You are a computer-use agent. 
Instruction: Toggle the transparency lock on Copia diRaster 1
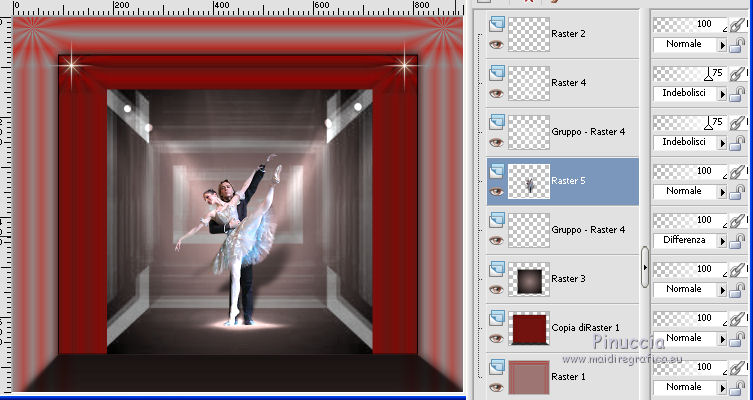tap(737, 339)
